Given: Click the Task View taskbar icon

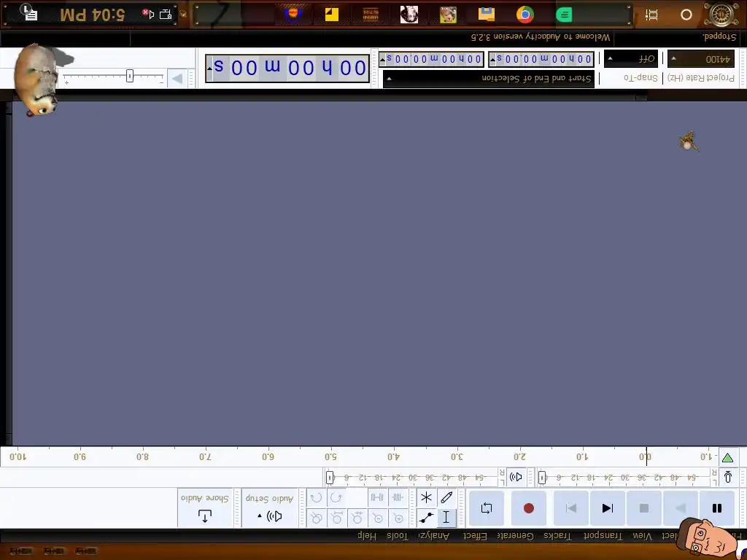Looking at the screenshot, I should (x=651, y=15).
